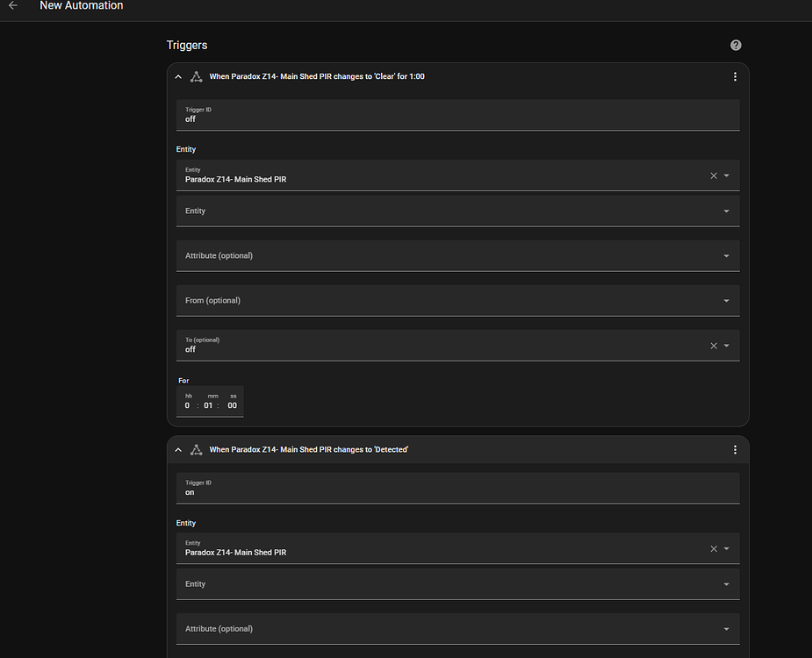Collapse the 'Detected' trigger card with its chevron
This screenshot has height=658, width=812.
[x=178, y=449]
